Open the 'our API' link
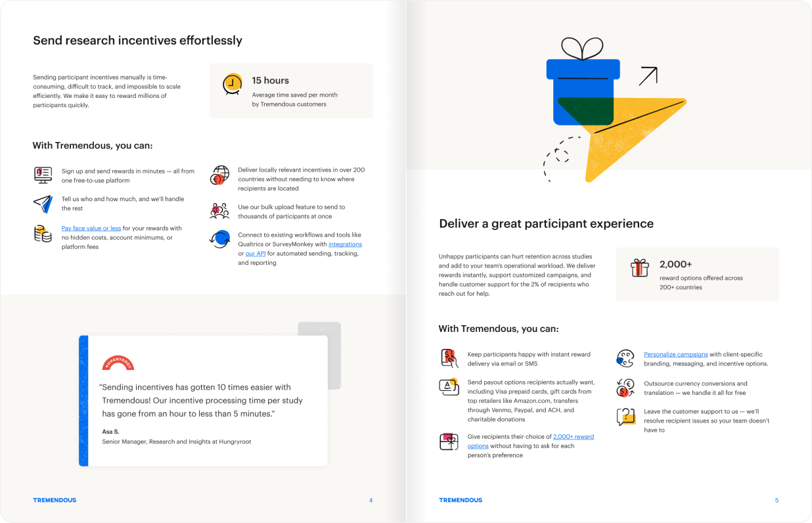 coord(256,253)
